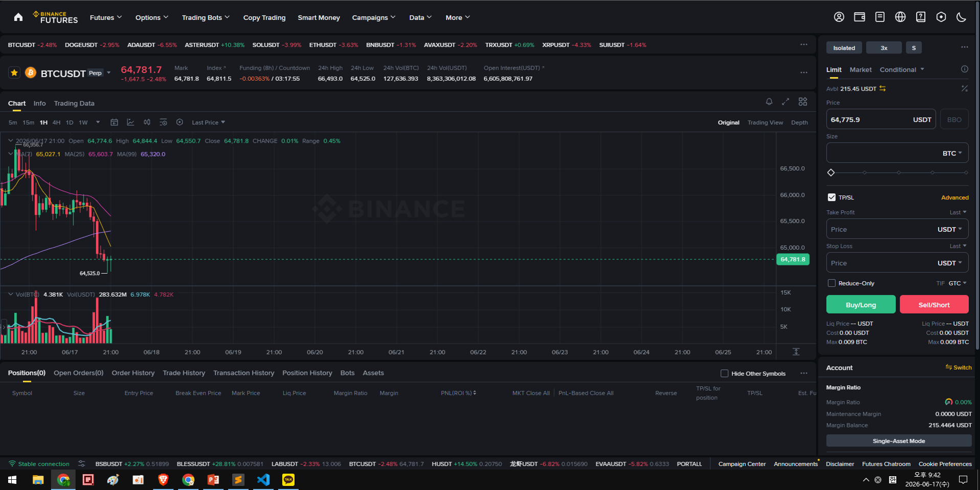Uncheck the TP/SL checkbox
The height and width of the screenshot is (490, 980).
[x=832, y=197]
